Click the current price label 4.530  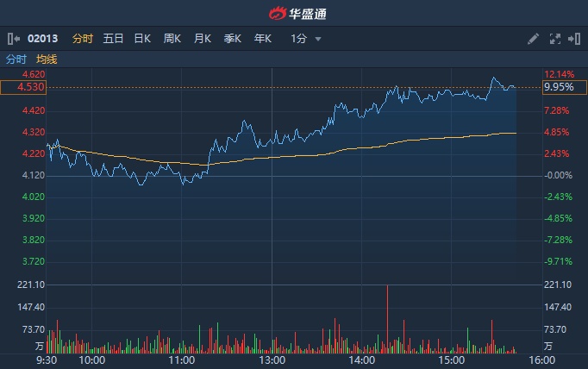(22, 87)
